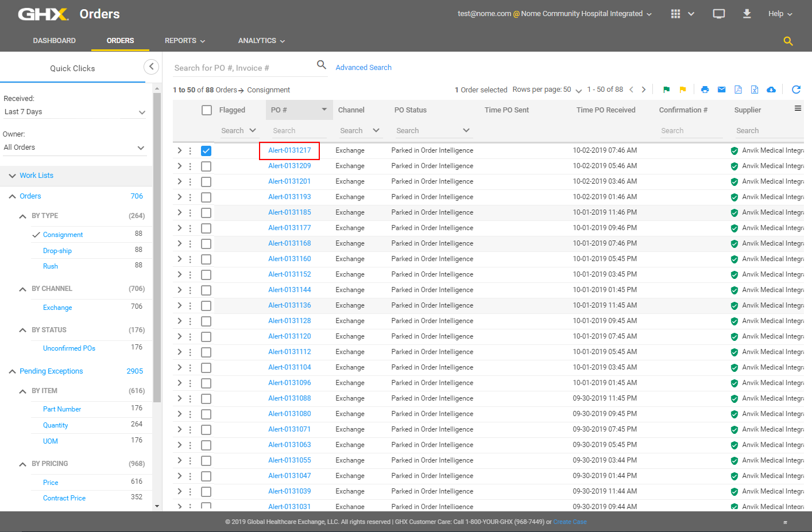Toggle the select-all checkbox in header
Image resolution: width=812 pixels, height=532 pixels.
[207, 110]
